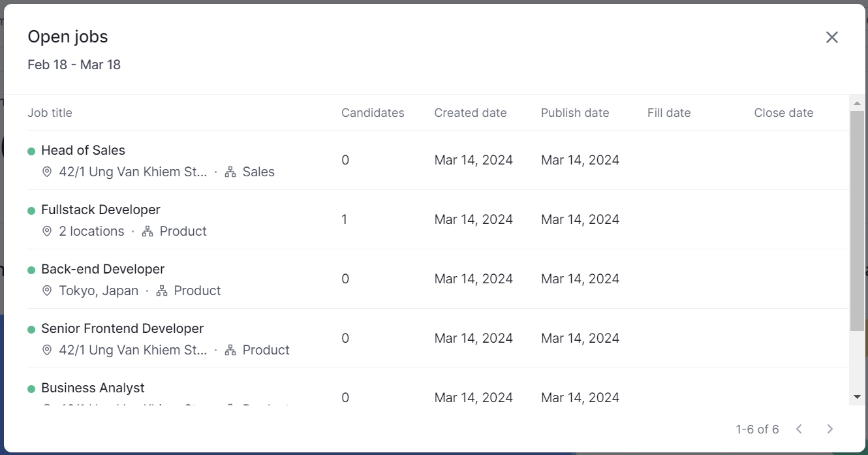This screenshot has width=868, height=455.
Task: Click the location pin beside Tokyo, Japan
Action: [47, 290]
